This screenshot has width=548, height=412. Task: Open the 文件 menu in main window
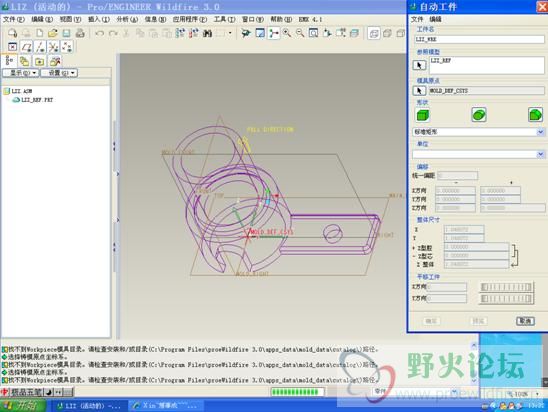click(x=14, y=19)
